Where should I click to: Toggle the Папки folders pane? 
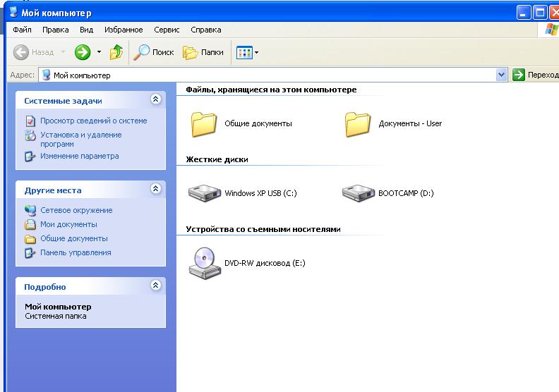click(203, 52)
